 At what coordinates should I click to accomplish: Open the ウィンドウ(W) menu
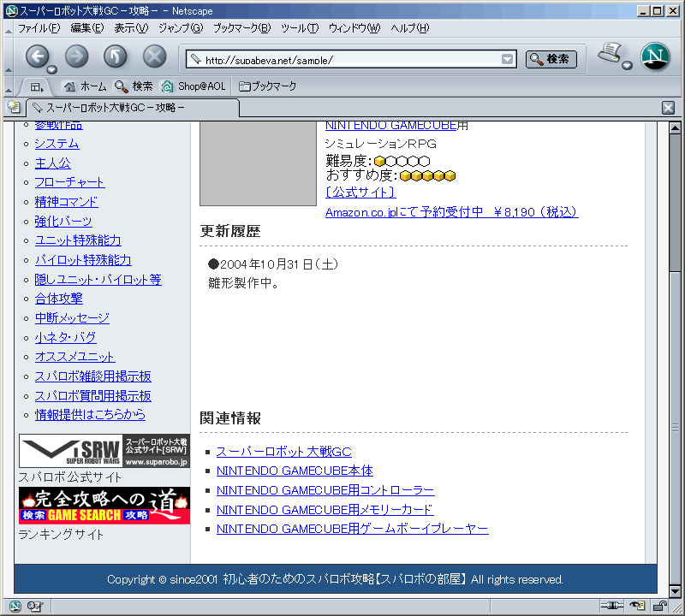(354, 28)
